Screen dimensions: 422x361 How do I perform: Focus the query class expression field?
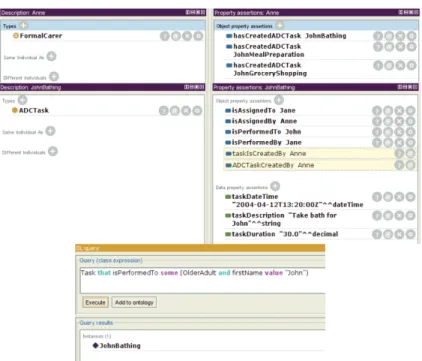[202, 280]
